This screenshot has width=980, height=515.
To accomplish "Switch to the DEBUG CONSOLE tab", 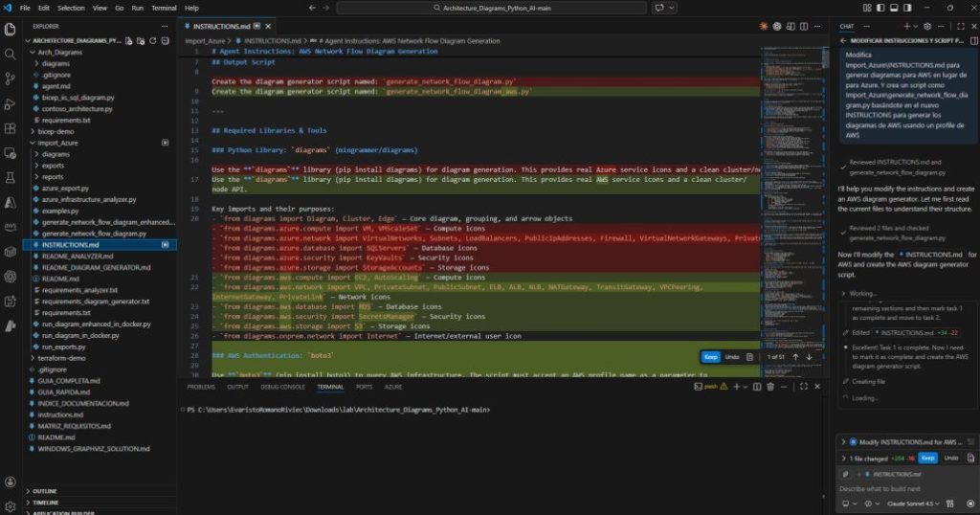I will (x=281, y=387).
